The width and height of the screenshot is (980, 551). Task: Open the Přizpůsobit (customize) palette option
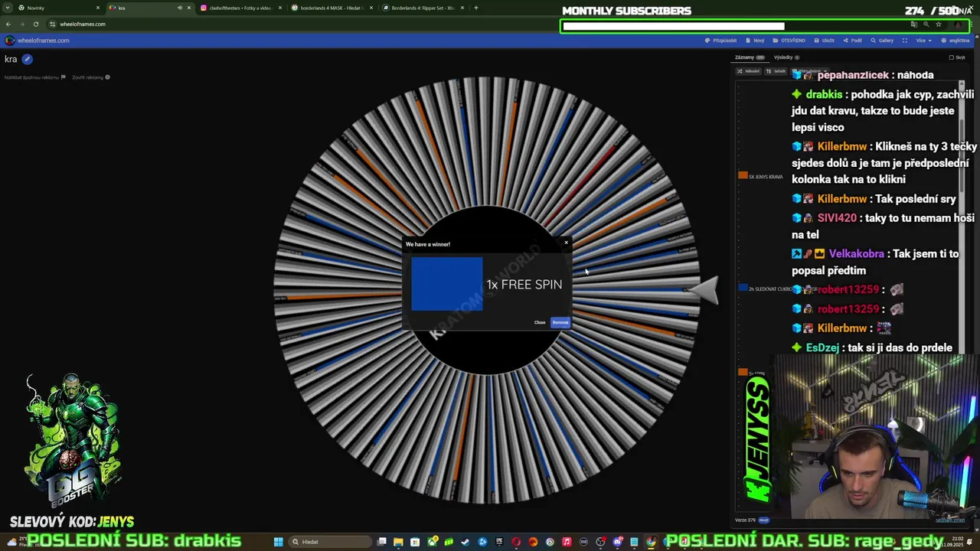click(x=720, y=41)
